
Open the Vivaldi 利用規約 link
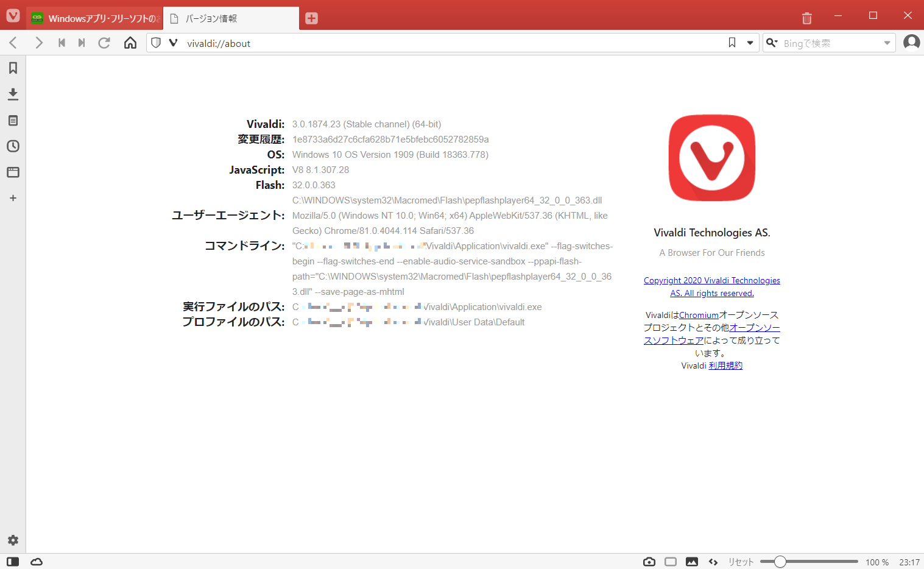pyautogui.click(x=725, y=365)
